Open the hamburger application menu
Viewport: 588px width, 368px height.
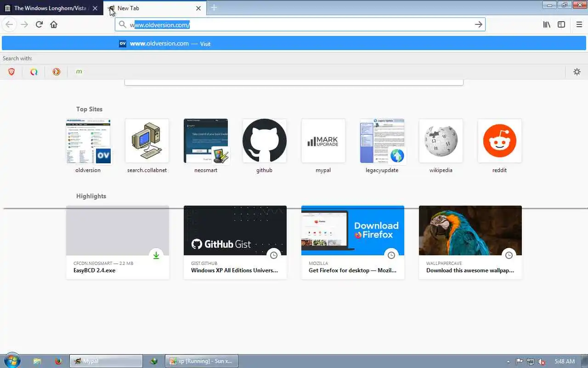(579, 24)
